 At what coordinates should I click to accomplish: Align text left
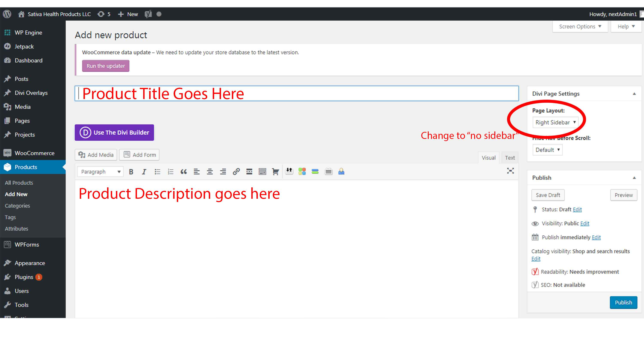197,172
